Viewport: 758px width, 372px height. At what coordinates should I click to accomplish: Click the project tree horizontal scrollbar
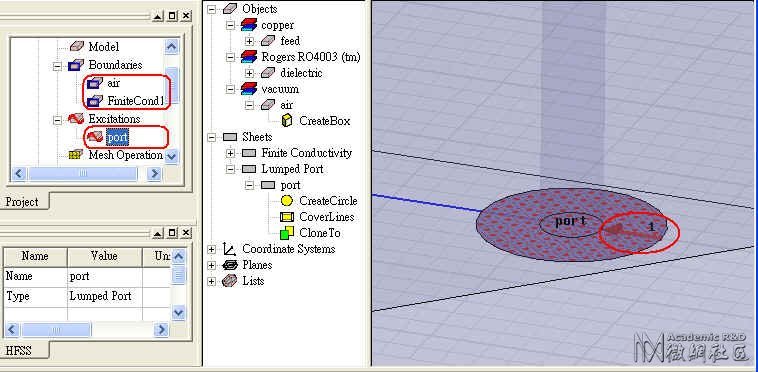(x=87, y=173)
